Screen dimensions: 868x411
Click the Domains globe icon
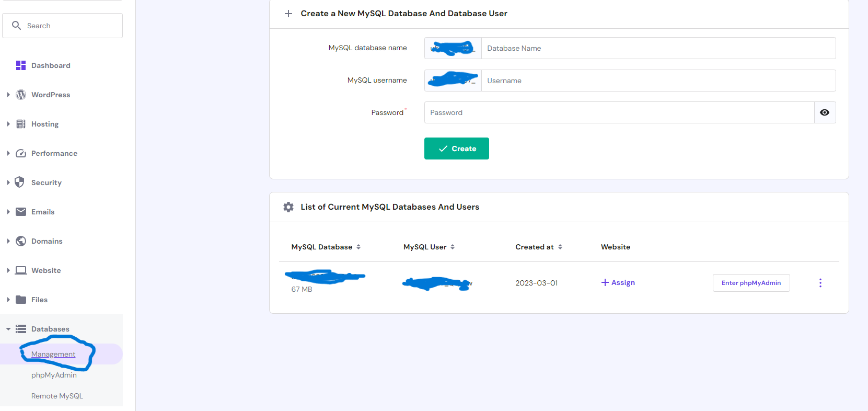click(21, 241)
